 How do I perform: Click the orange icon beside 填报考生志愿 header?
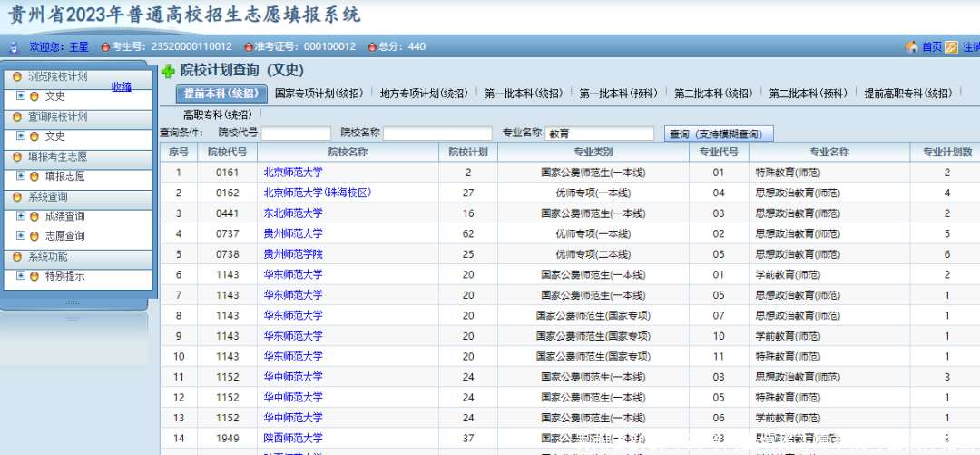point(16,157)
